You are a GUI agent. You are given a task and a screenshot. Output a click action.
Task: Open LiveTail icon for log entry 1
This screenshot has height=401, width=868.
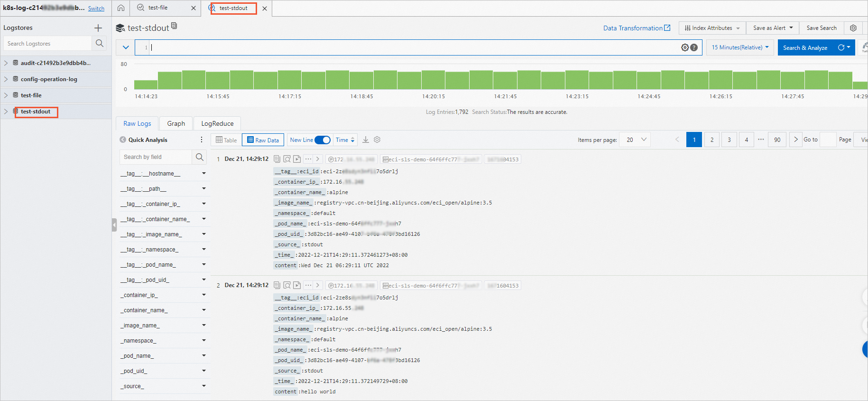(297, 159)
